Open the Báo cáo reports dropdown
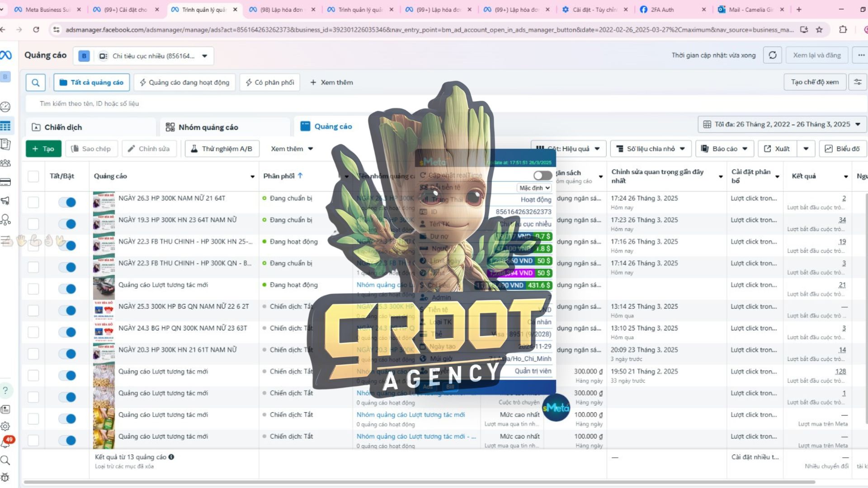 [x=725, y=149]
